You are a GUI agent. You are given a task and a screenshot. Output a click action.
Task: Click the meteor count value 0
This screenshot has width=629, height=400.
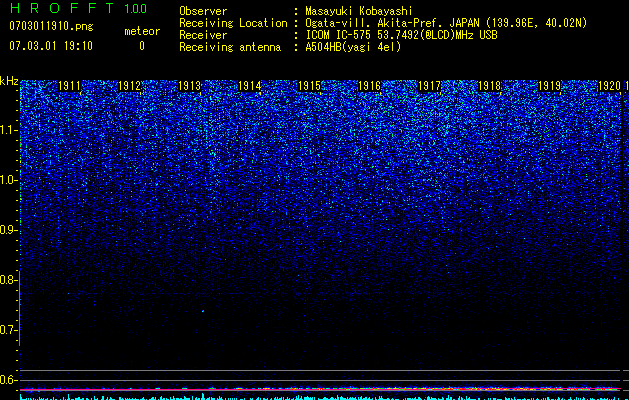click(142, 46)
